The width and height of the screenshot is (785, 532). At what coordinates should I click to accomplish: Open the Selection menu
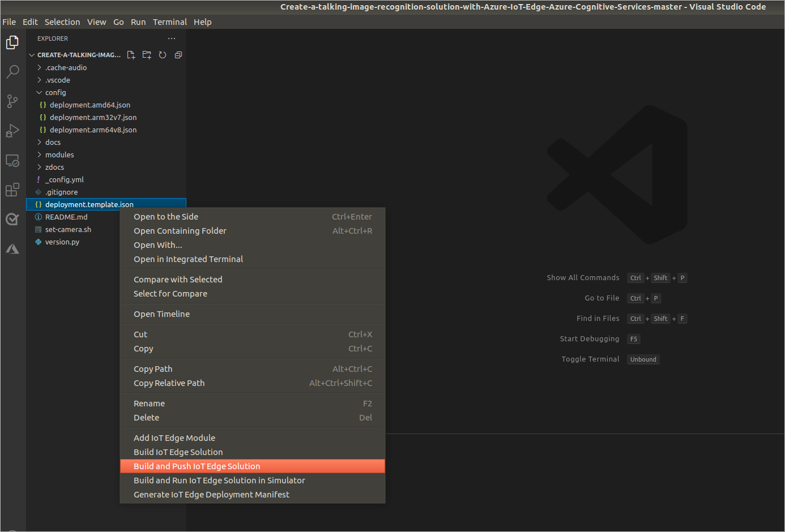point(62,22)
